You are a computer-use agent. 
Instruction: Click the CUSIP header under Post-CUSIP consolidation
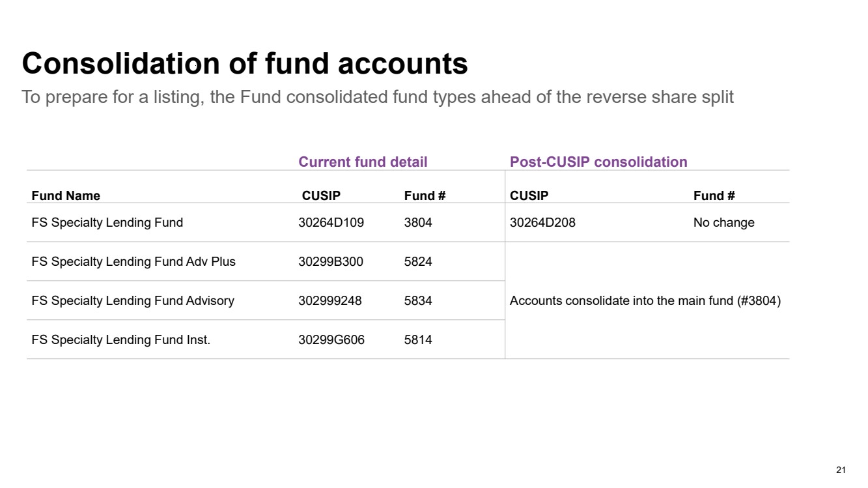click(x=529, y=195)
